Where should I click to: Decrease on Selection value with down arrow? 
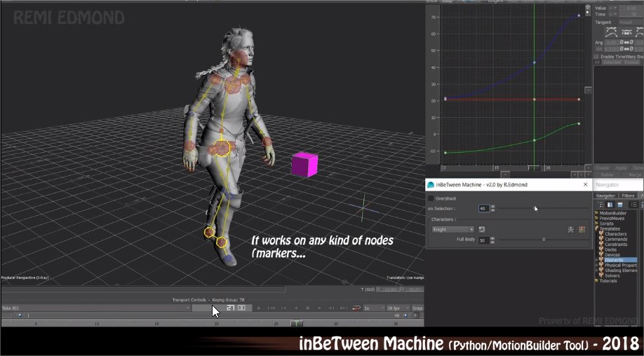493,210
